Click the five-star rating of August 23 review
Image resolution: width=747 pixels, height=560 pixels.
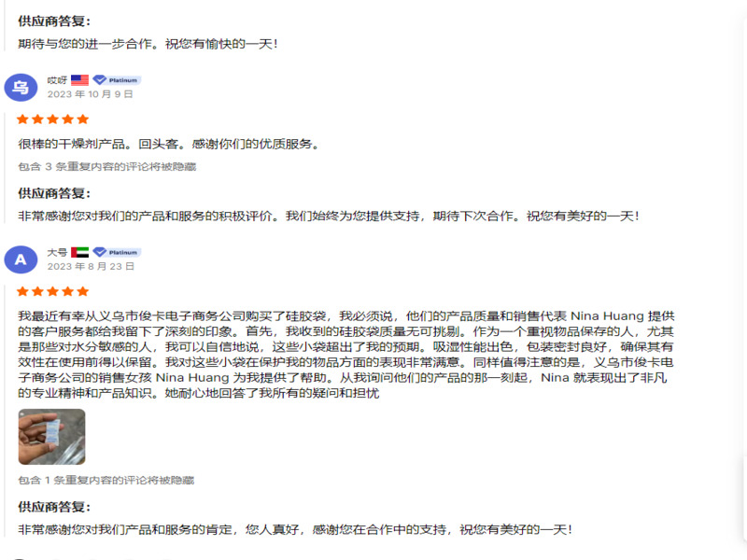[52, 291]
